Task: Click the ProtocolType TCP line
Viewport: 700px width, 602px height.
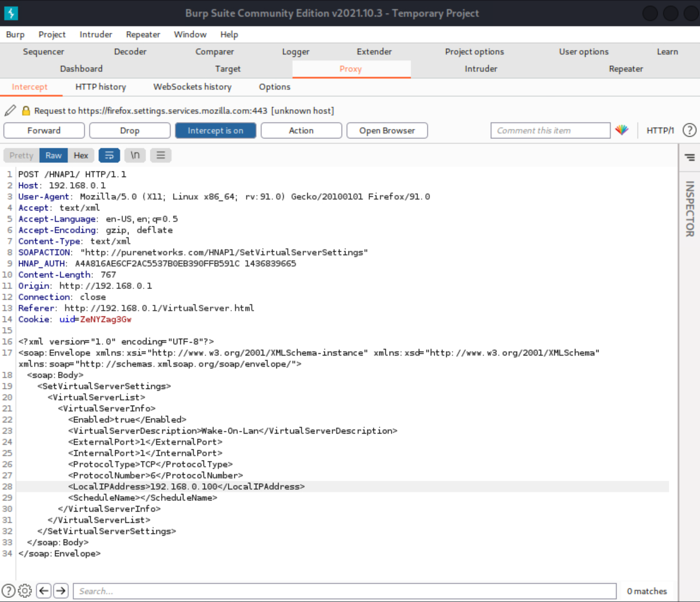Action: coord(150,464)
